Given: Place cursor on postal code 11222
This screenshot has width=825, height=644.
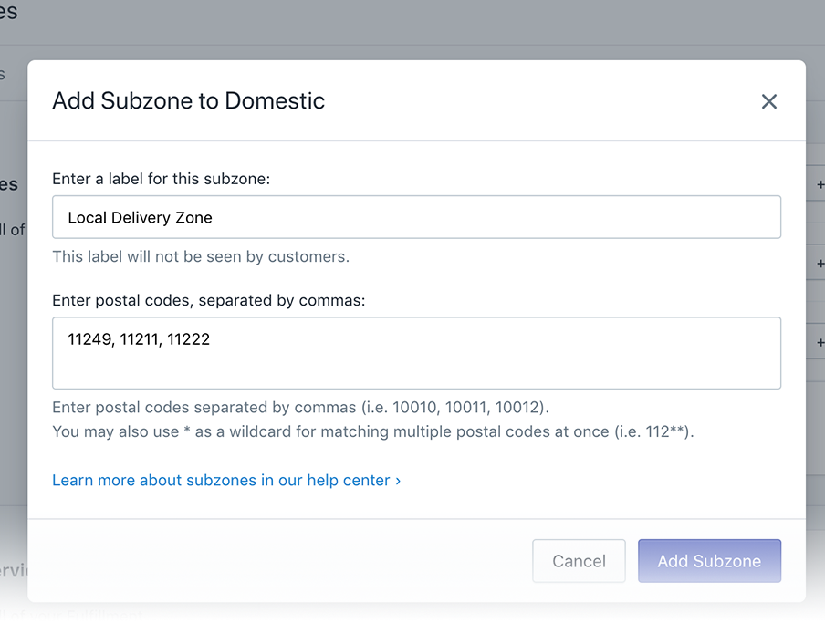Looking at the screenshot, I should point(188,339).
